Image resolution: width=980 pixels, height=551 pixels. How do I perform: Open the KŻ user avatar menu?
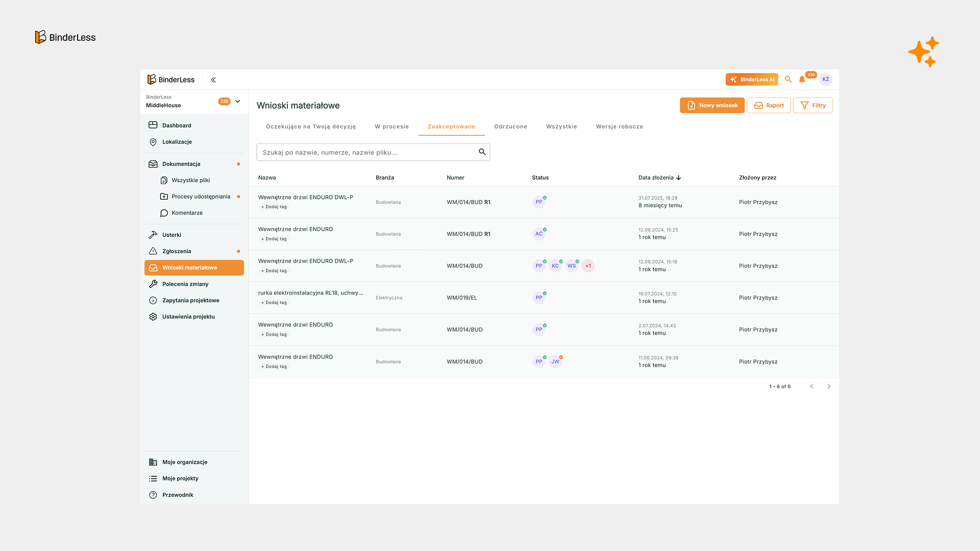coord(825,79)
